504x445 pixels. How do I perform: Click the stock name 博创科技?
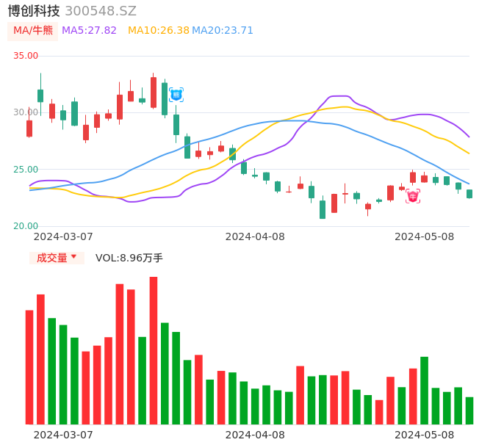(x=34, y=11)
